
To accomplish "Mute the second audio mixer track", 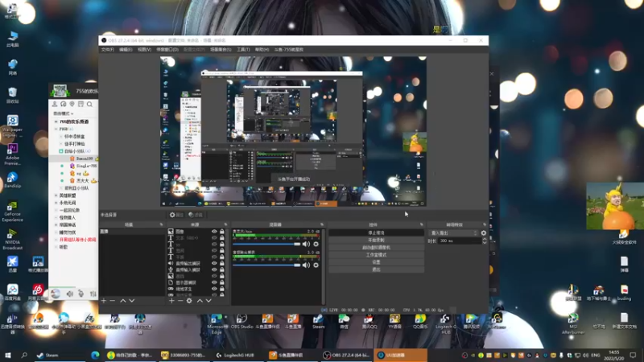I will coord(306,265).
